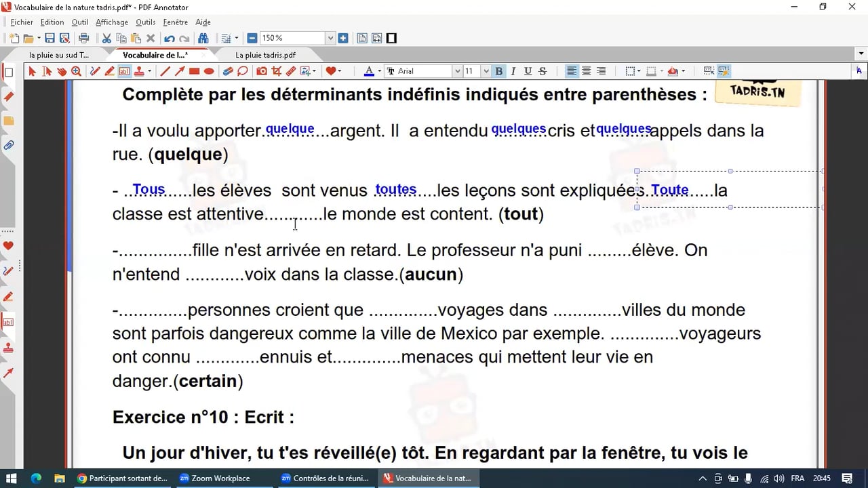This screenshot has height=488, width=868.
Task: Switch to the 'la pluie au sud T...' tab
Action: pos(59,55)
